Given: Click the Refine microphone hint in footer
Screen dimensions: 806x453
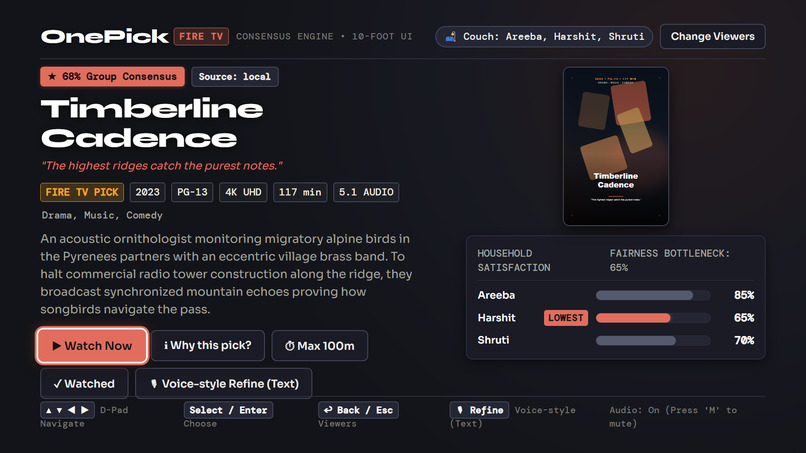Looking at the screenshot, I should (479, 410).
